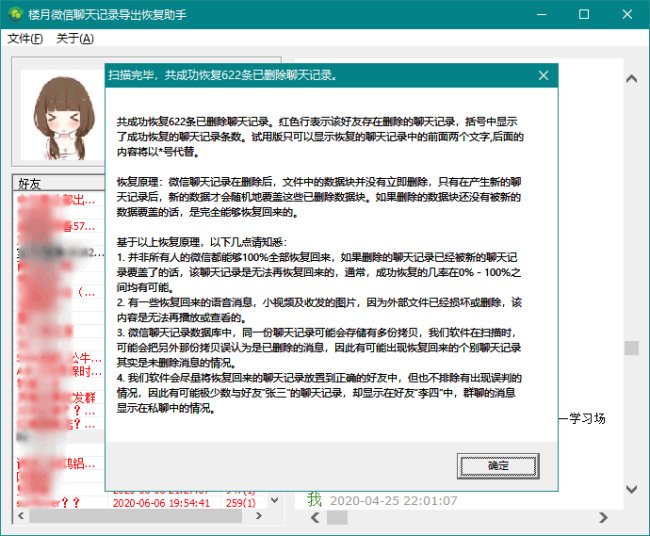Close the main 楼月 application window
650x536 pixels.
click(627, 14)
